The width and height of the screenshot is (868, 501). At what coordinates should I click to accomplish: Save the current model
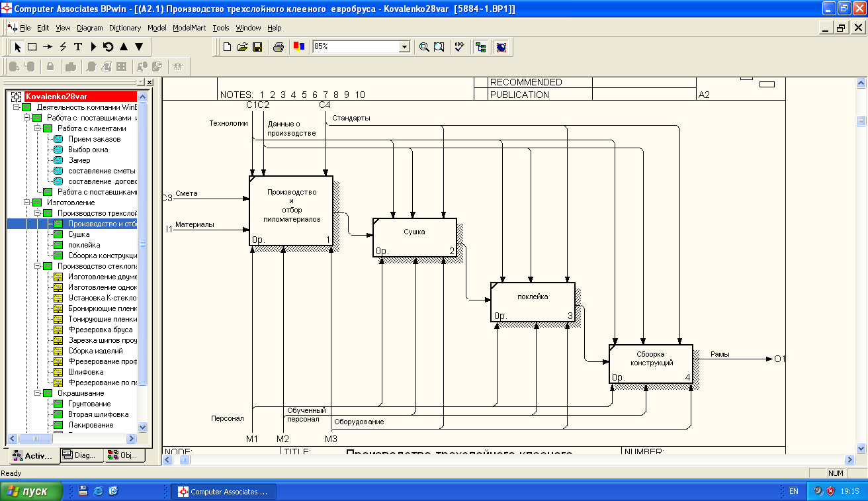point(257,47)
